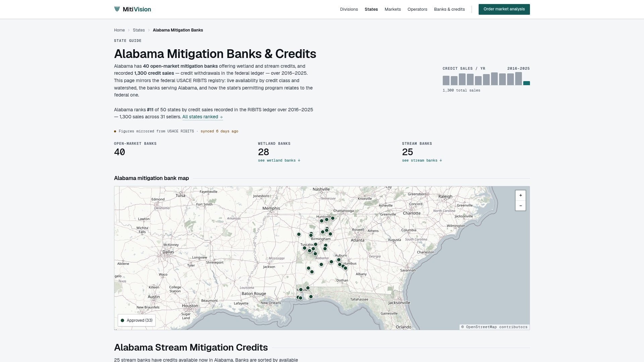Click the Atlanta label on the map
Screen dimensions: 644x362
pos(358,240)
